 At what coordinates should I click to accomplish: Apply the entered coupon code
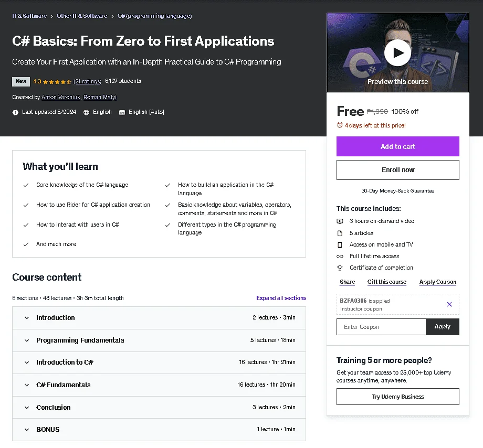443,327
